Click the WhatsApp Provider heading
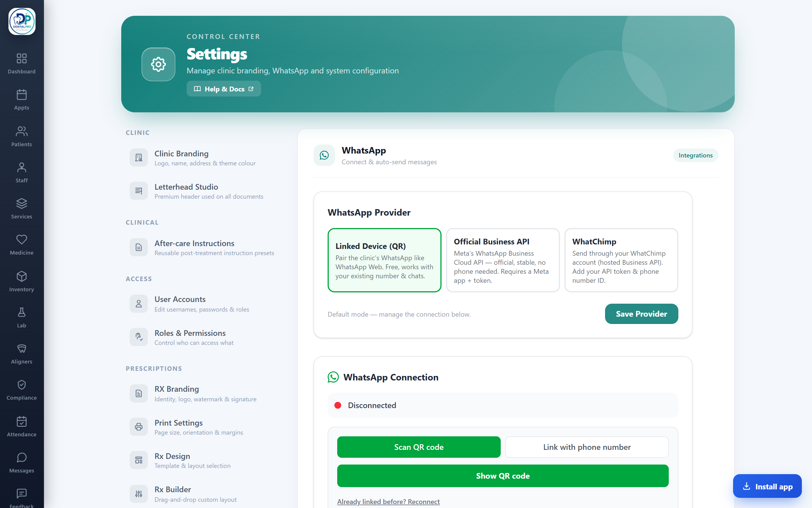812x508 pixels. coord(369,212)
